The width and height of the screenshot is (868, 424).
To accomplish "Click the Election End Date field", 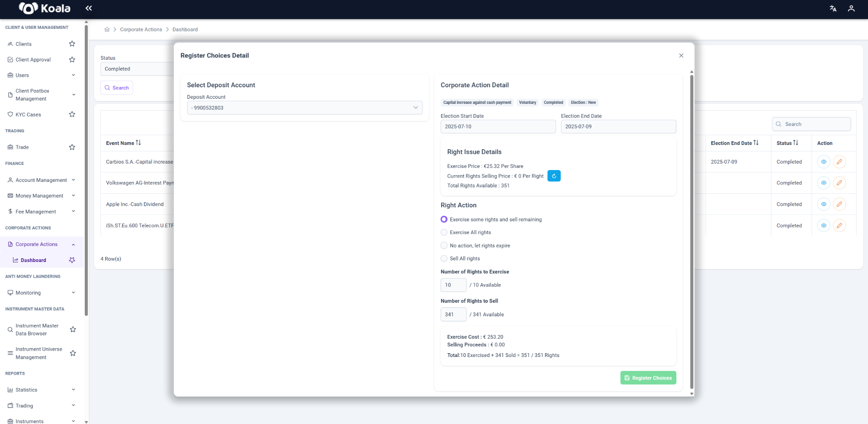I will coord(618,126).
